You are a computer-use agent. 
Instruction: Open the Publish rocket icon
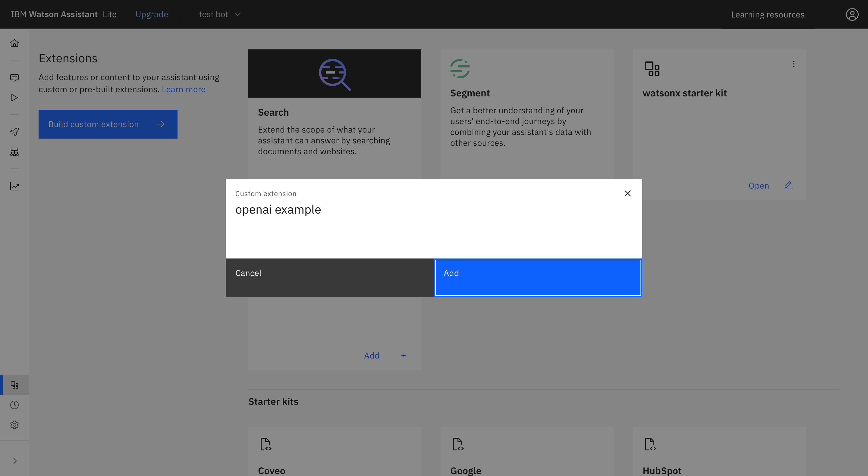coord(14,132)
